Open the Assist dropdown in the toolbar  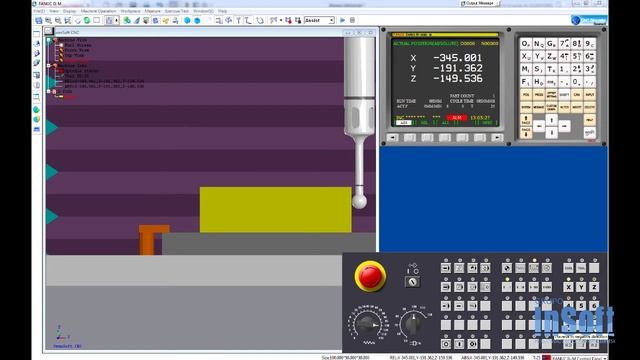[x=319, y=20]
